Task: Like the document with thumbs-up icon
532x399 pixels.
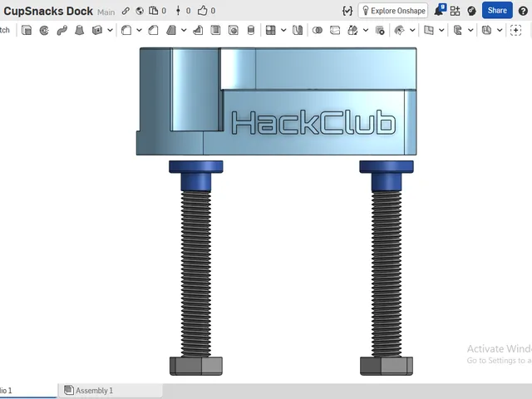Action: point(202,11)
